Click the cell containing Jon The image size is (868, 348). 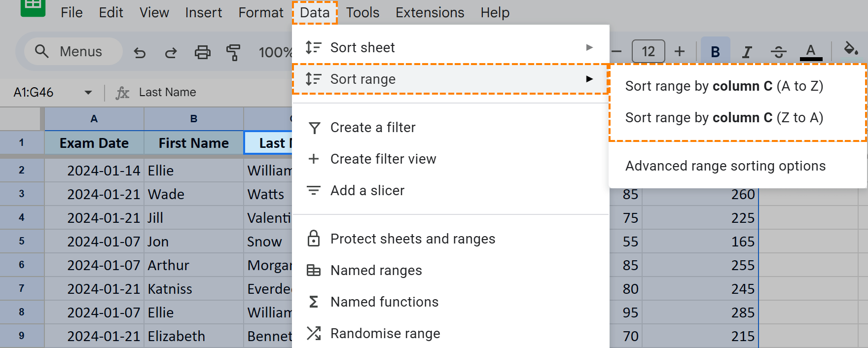194,242
